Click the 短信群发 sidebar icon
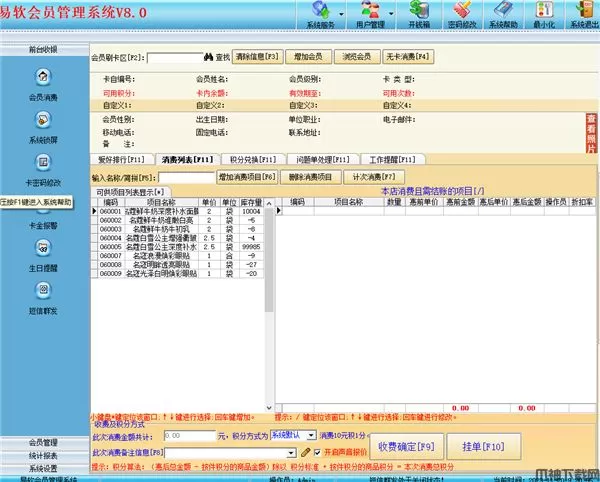 coord(43,290)
